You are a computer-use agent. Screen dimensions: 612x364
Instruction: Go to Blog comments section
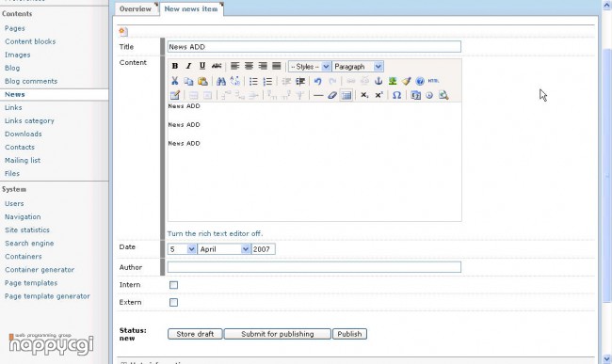click(x=31, y=81)
